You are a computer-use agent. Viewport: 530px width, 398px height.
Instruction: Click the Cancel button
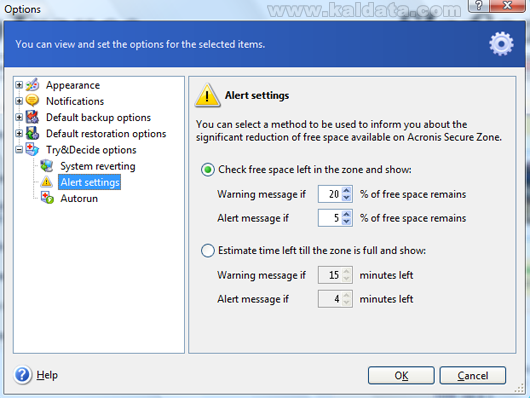pos(473,375)
